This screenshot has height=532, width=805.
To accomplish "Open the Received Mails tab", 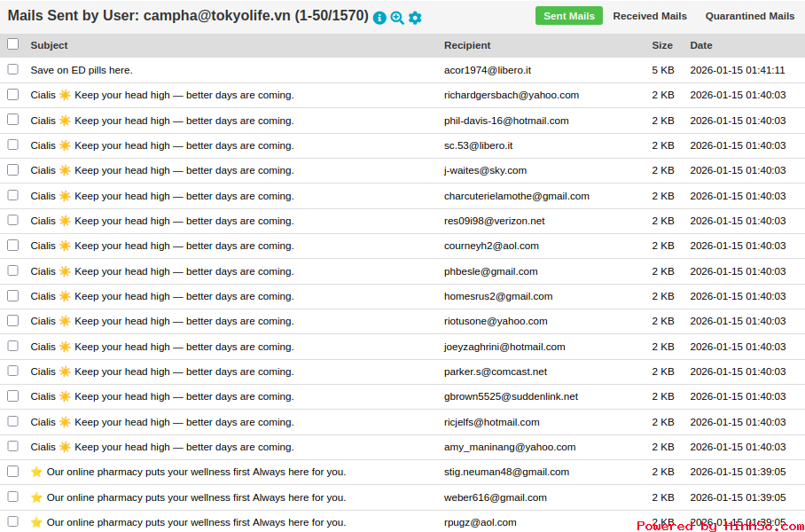I will click(650, 16).
